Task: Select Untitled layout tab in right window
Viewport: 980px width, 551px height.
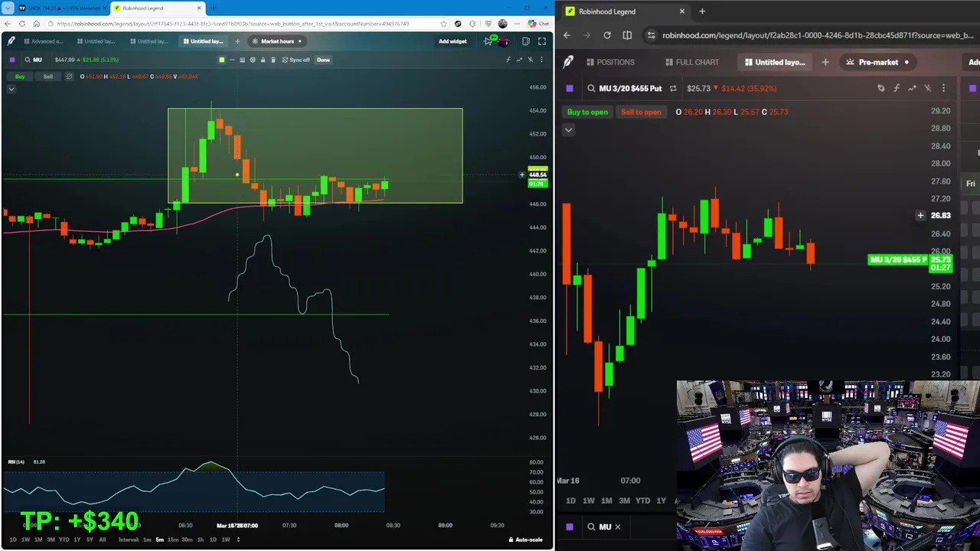Action: tap(775, 62)
